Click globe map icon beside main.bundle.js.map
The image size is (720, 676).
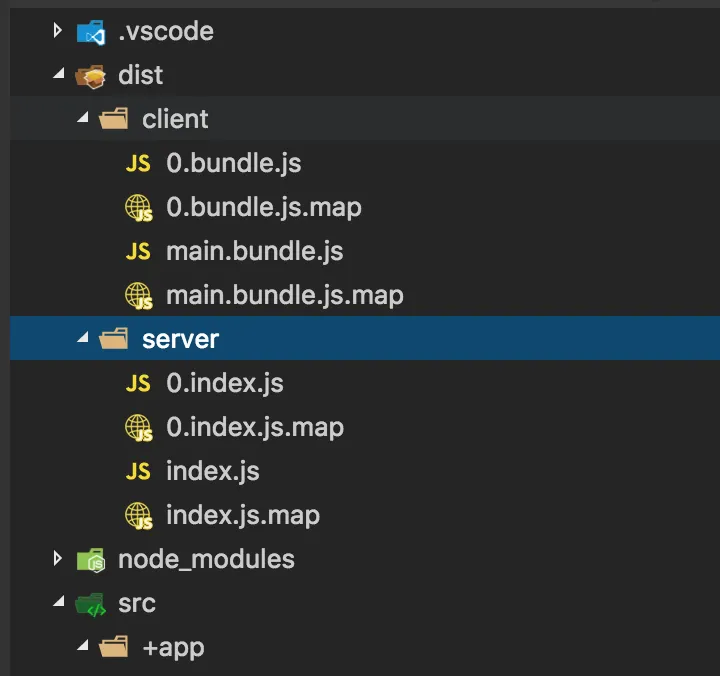coord(138,296)
